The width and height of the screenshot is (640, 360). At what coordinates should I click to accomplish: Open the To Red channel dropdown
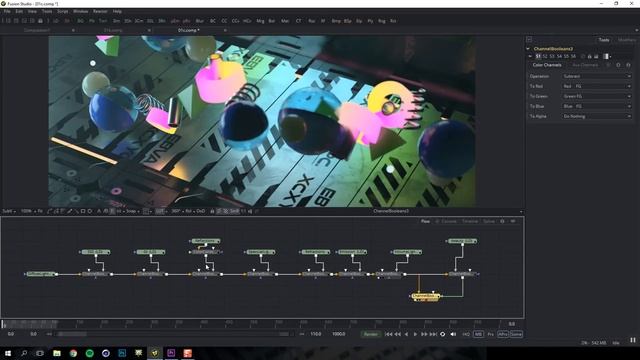pyautogui.click(x=596, y=86)
